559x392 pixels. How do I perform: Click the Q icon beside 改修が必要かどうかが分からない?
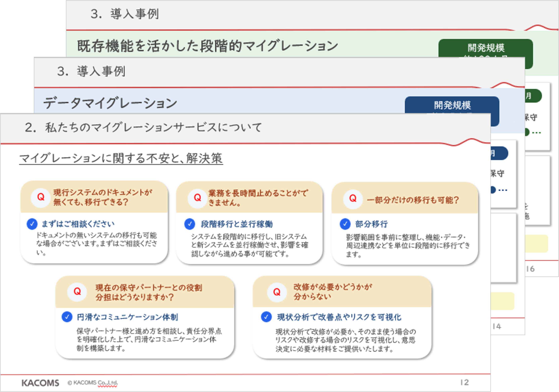pyautogui.click(x=277, y=292)
